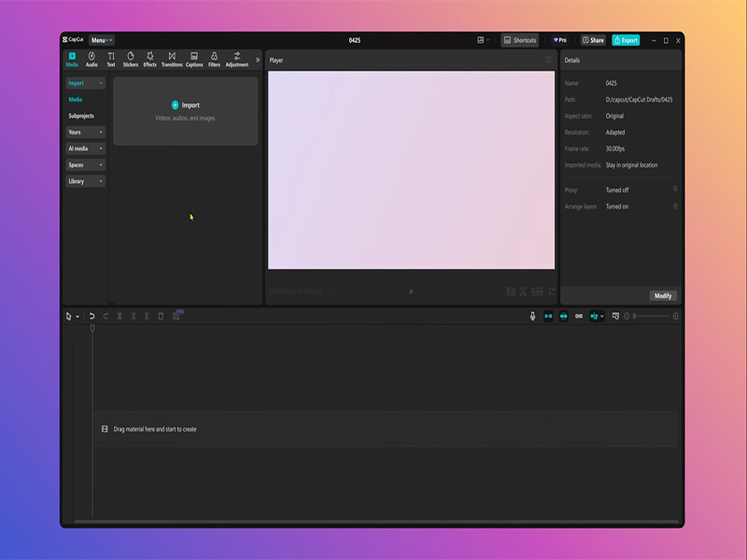Click the Modify button in the Details panel
The height and width of the screenshot is (560, 747).
coord(664,296)
